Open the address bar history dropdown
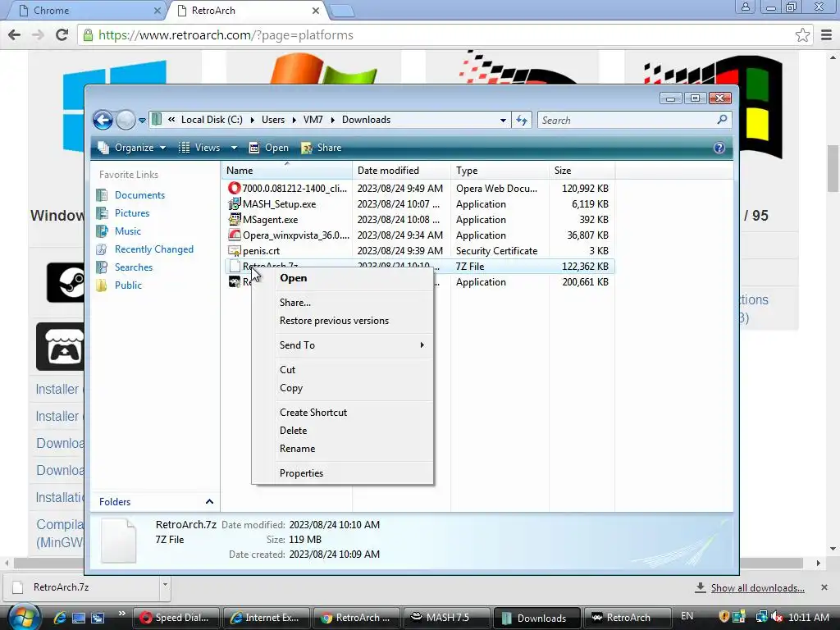Image resolution: width=840 pixels, height=630 pixels. click(503, 120)
